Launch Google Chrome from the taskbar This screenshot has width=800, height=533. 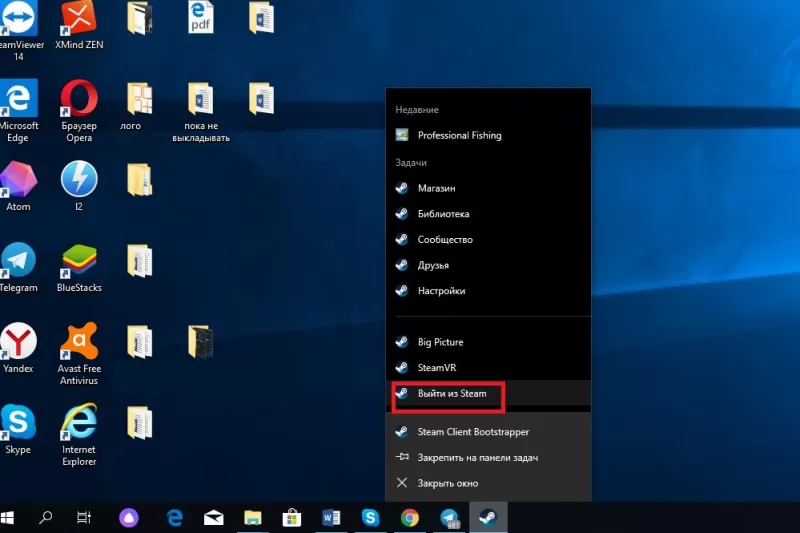coord(409,517)
